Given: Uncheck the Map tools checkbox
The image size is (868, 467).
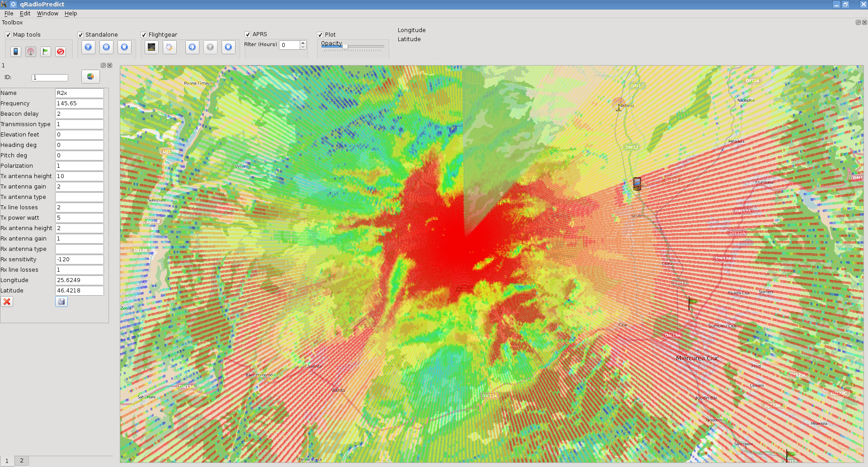Looking at the screenshot, I should click(x=8, y=35).
